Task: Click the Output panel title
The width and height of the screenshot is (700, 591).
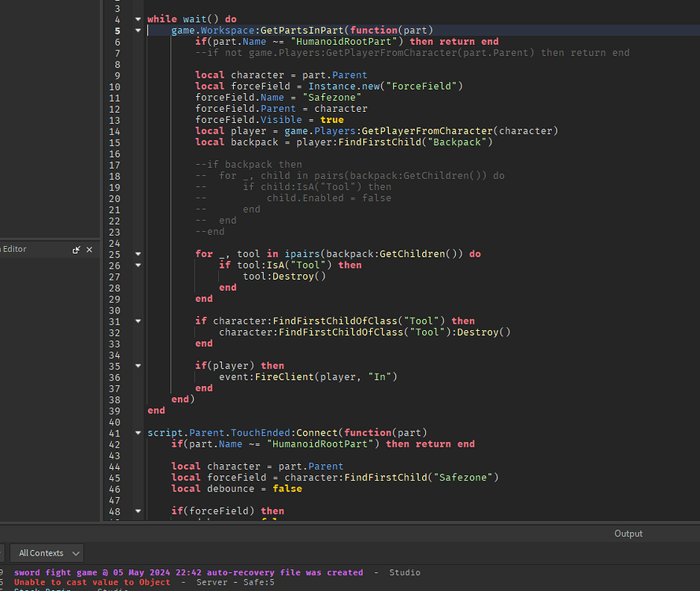Action: click(x=628, y=533)
